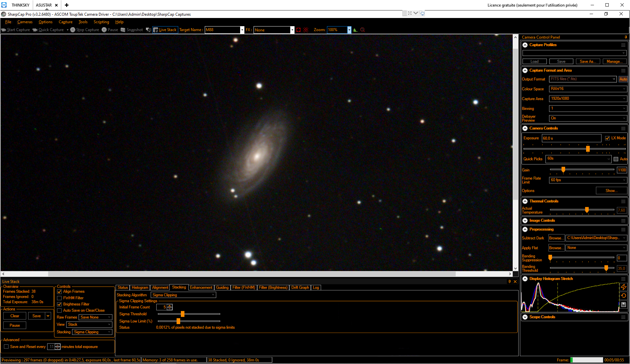Click the red reticule crosshair icon
This screenshot has height=364, width=630.
[x=306, y=30]
